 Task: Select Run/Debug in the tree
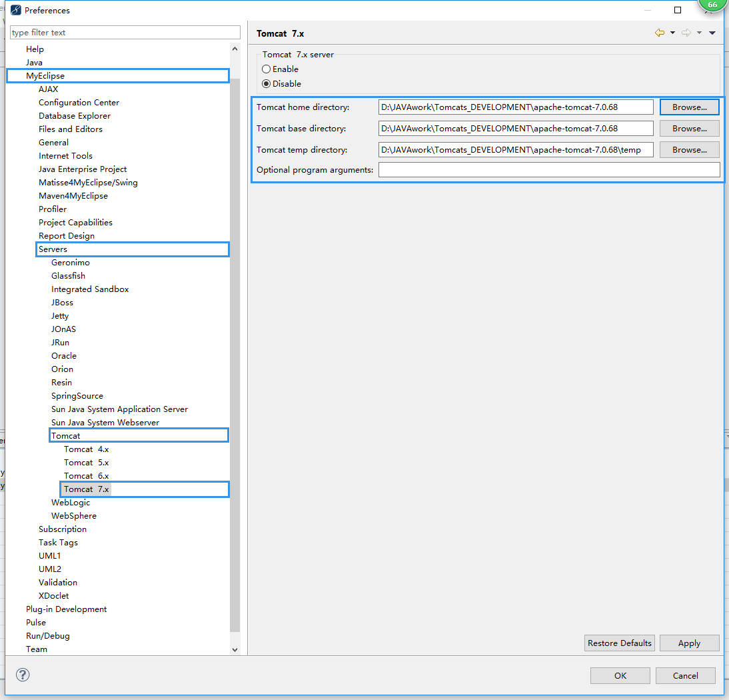pyautogui.click(x=48, y=636)
